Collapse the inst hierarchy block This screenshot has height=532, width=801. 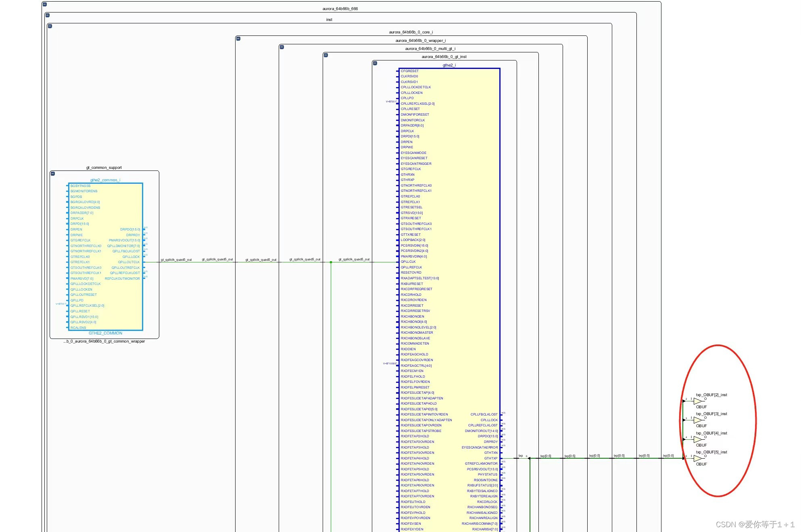pyautogui.click(x=48, y=15)
